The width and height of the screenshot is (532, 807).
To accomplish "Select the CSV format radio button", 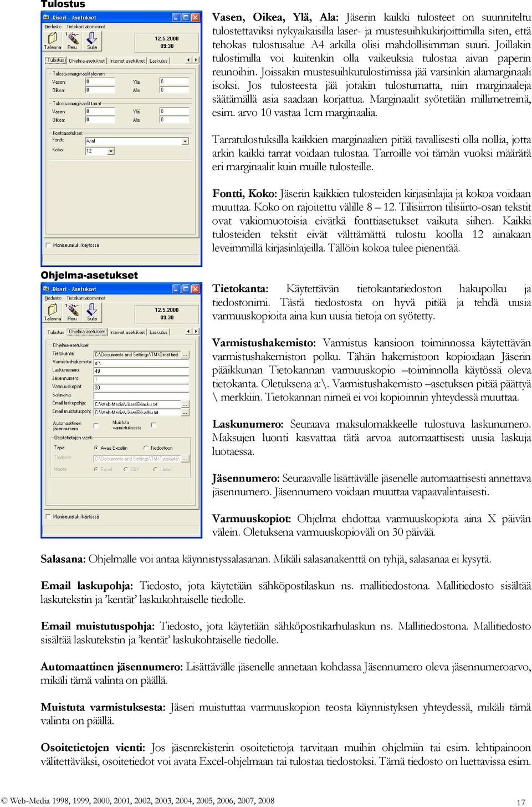I will [125, 469].
